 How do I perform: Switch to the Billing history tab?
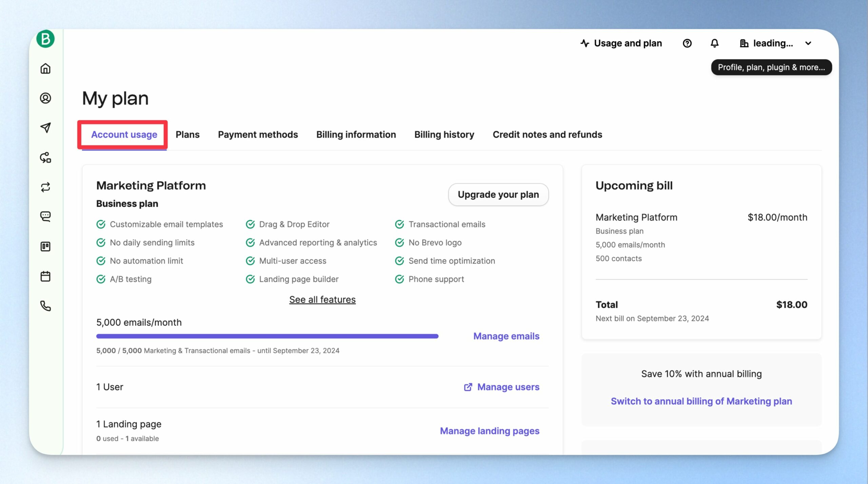point(444,134)
